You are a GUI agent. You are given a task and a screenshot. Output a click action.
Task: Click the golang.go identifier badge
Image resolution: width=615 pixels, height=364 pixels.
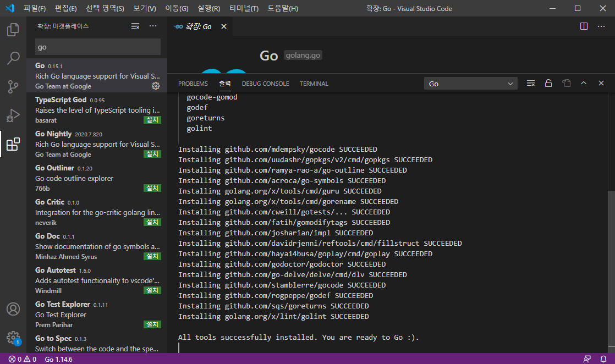[x=303, y=56]
